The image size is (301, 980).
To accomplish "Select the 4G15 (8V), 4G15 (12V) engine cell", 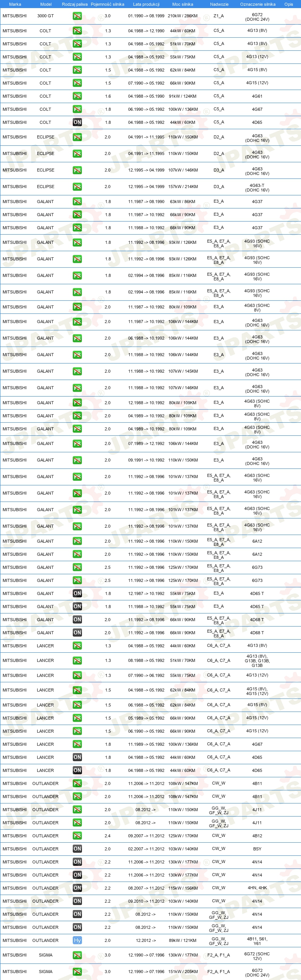I will pos(257,691).
